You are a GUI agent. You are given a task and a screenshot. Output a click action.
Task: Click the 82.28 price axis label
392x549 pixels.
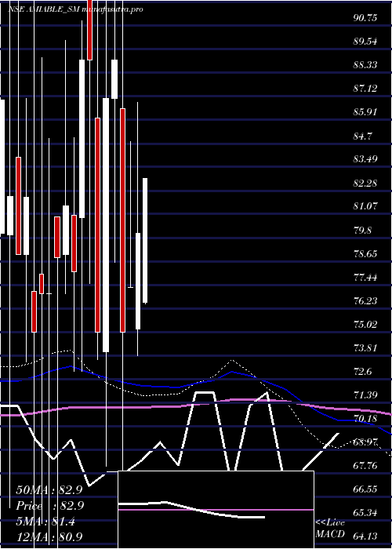pyautogui.click(x=365, y=183)
